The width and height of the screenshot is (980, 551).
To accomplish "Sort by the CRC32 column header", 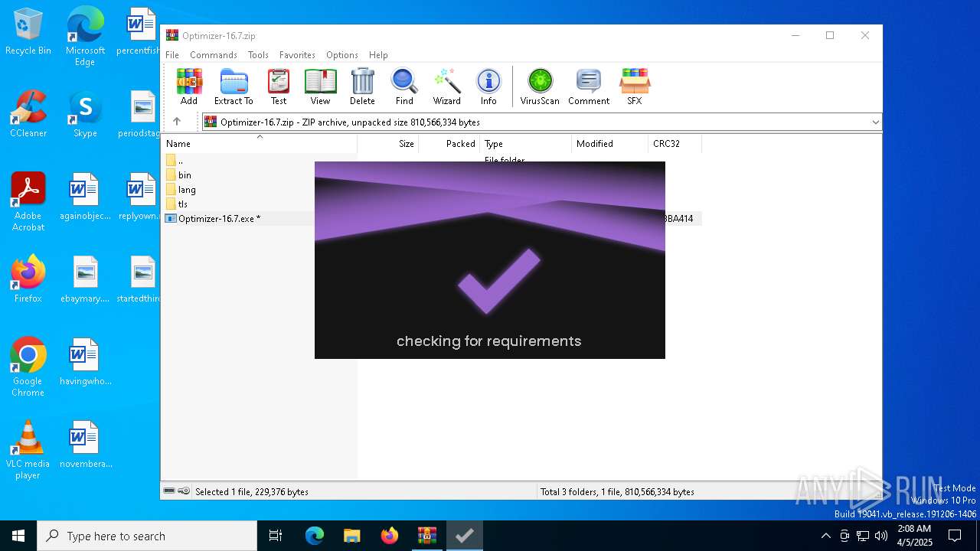I will point(675,143).
